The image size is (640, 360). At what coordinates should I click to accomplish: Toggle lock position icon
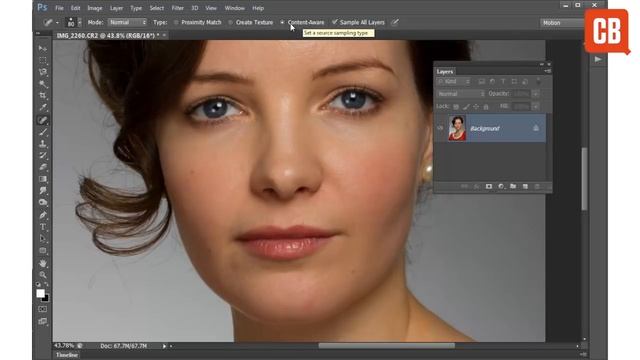pos(476,107)
